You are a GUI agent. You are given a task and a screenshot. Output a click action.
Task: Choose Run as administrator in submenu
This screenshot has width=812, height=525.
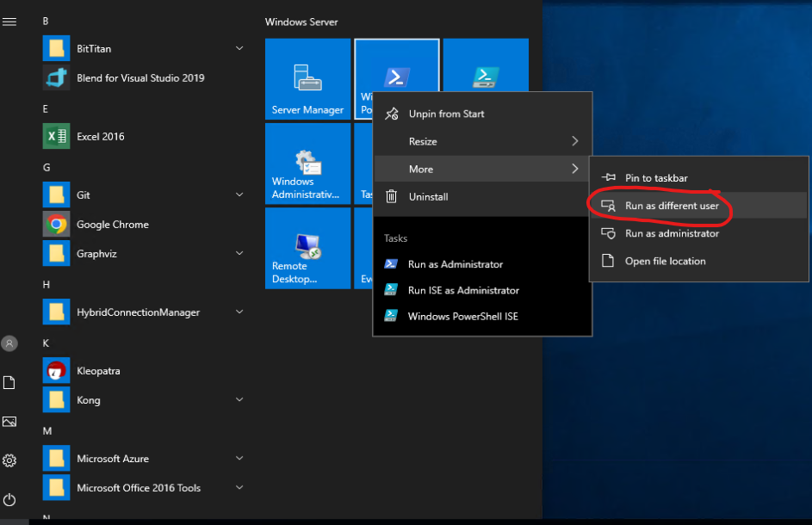[x=699, y=233]
